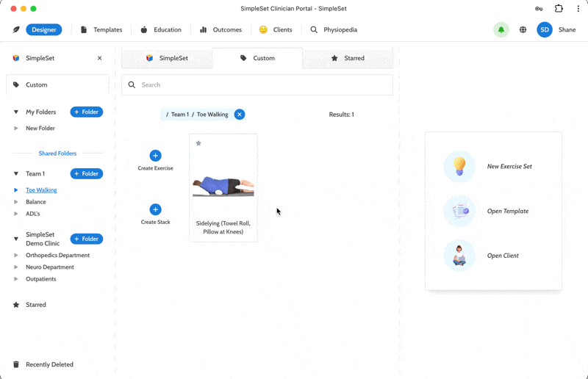
Task: Switch to the SimpleSet tab
Action: pyautogui.click(x=167, y=58)
